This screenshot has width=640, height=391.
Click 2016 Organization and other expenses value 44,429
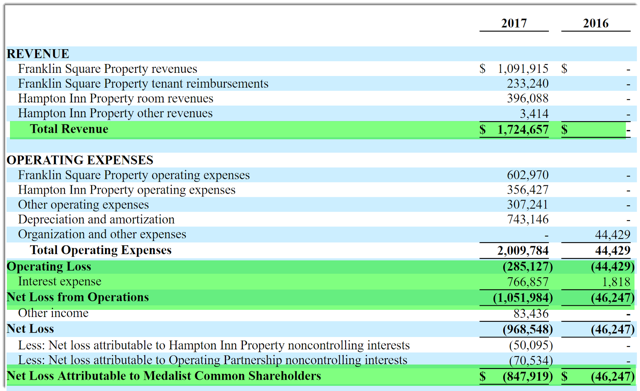[613, 235]
